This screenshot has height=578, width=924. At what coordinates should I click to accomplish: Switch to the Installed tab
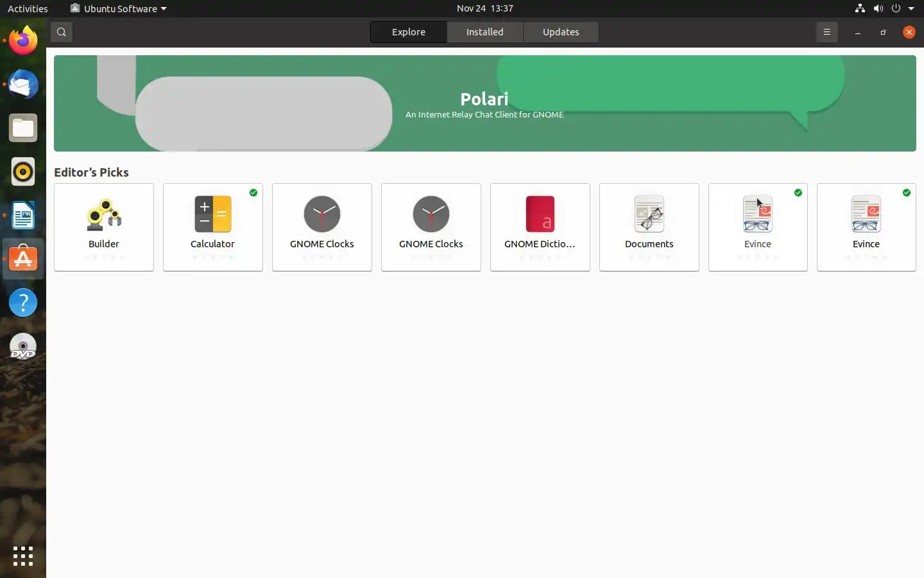click(x=485, y=32)
